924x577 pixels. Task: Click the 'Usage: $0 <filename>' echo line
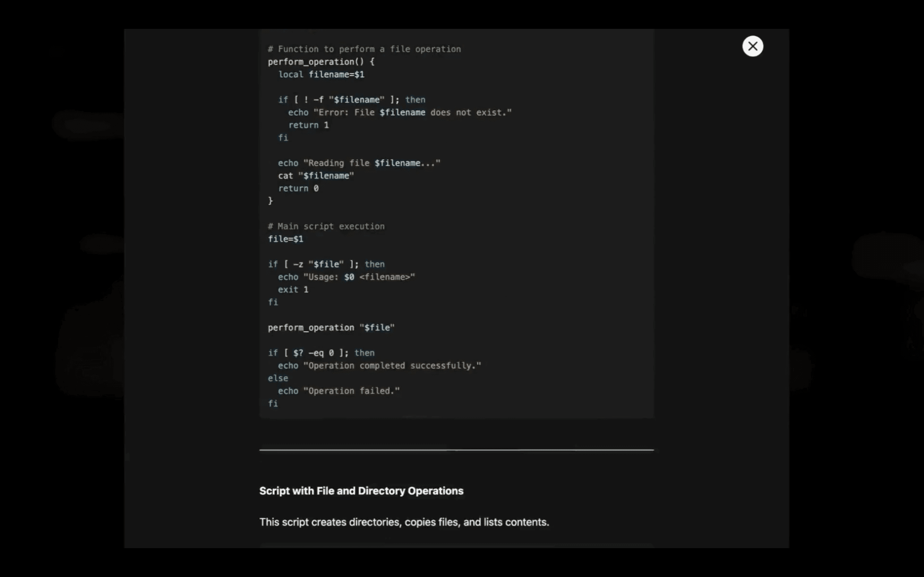[346, 277]
